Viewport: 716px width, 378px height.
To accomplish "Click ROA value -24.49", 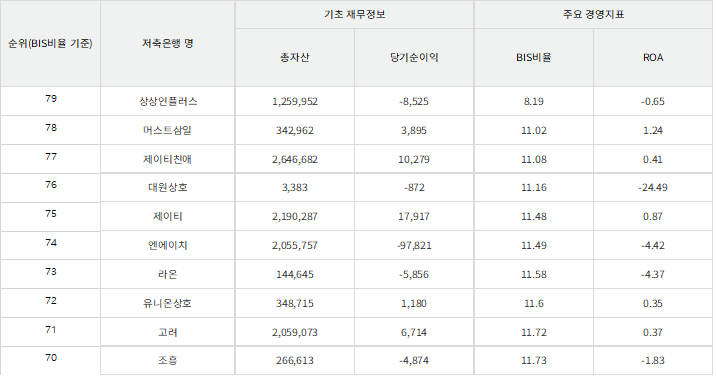I will 653,188.
